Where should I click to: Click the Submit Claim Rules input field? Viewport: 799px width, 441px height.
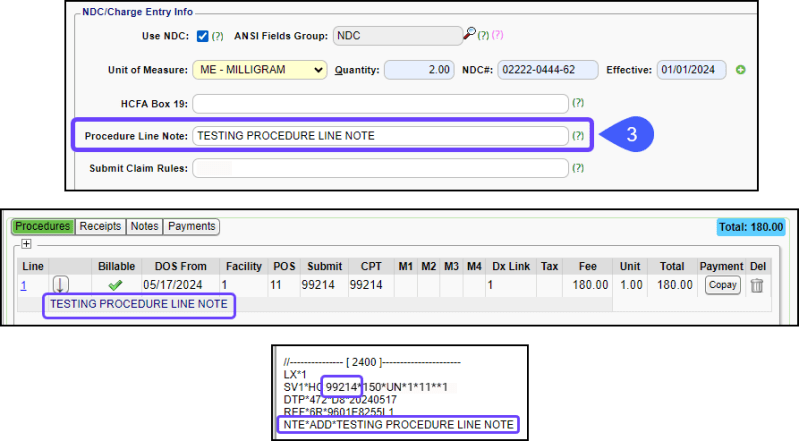(x=380, y=168)
